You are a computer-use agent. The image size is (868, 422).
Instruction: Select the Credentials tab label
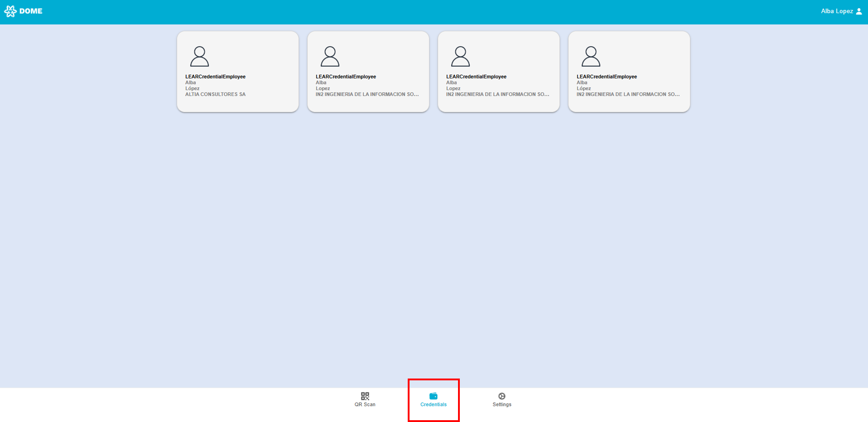pyautogui.click(x=433, y=404)
